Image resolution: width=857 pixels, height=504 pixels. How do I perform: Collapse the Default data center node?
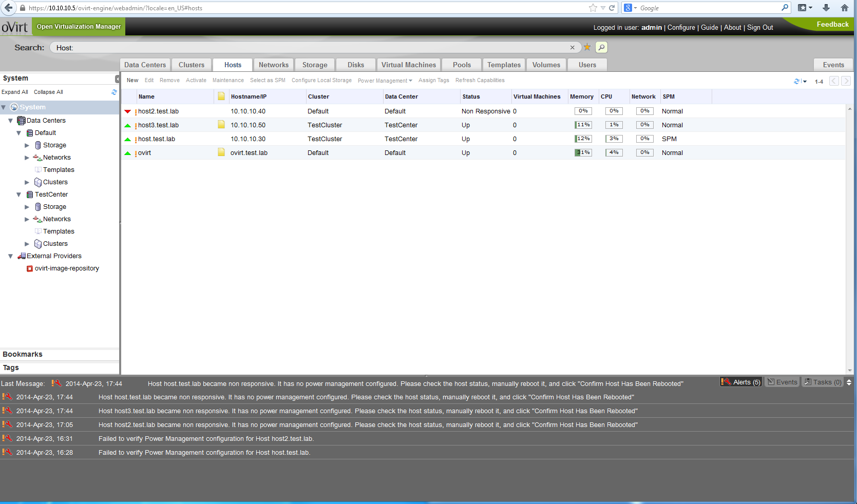click(x=19, y=133)
